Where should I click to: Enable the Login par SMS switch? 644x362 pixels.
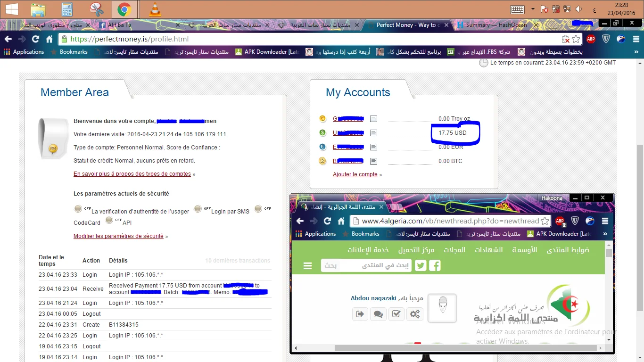tap(198, 209)
